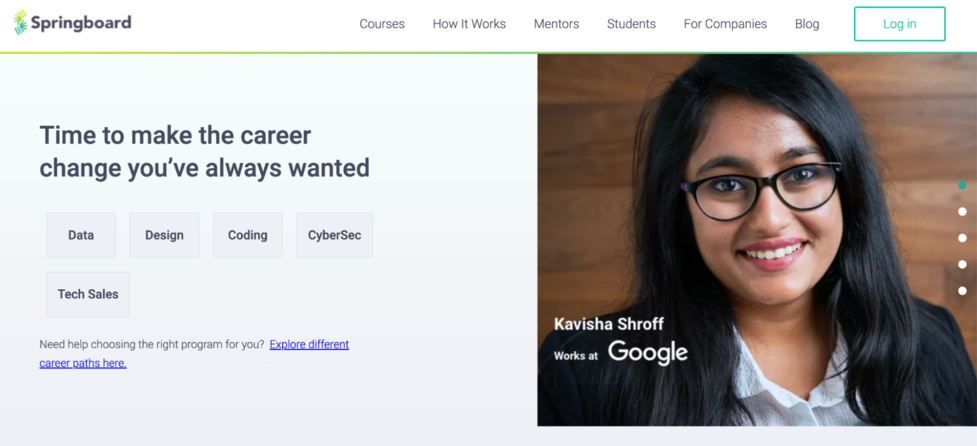
Task: Switch to the fifth carousel dot
Action: tap(962, 291)
